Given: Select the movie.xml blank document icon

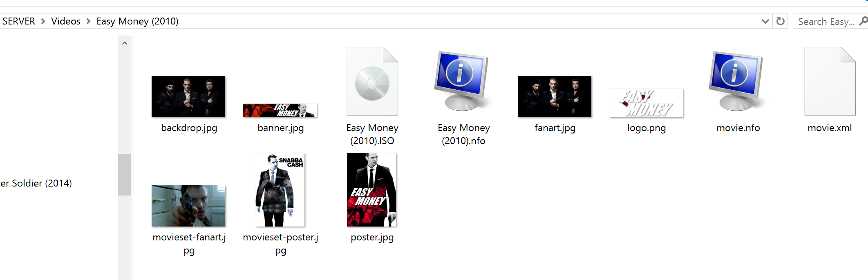Looking at the screenshot, I should (x=830, y=82).
